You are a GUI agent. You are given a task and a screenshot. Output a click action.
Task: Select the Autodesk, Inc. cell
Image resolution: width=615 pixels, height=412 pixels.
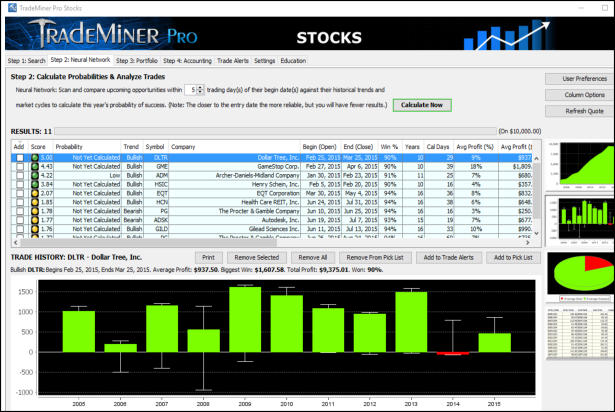[235, 220]
